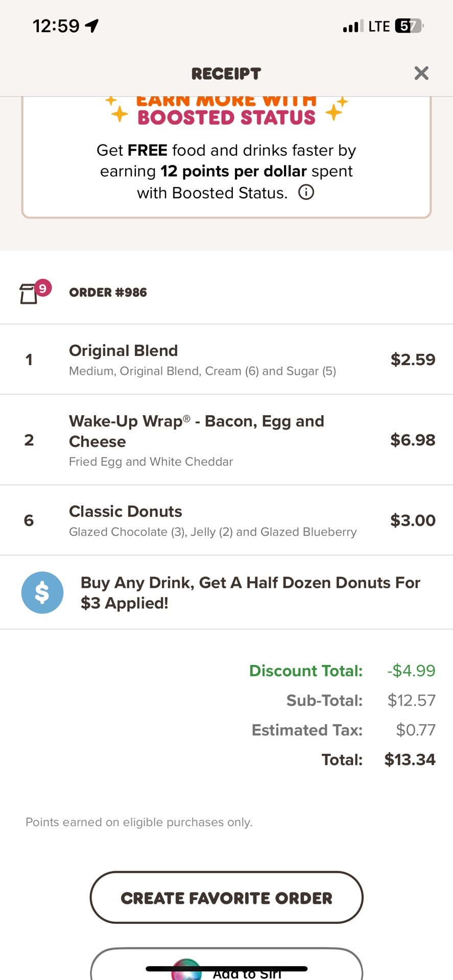453x980 pixels.
Task: Tap the Boosted Status info icon
Action: pos(306,193)
